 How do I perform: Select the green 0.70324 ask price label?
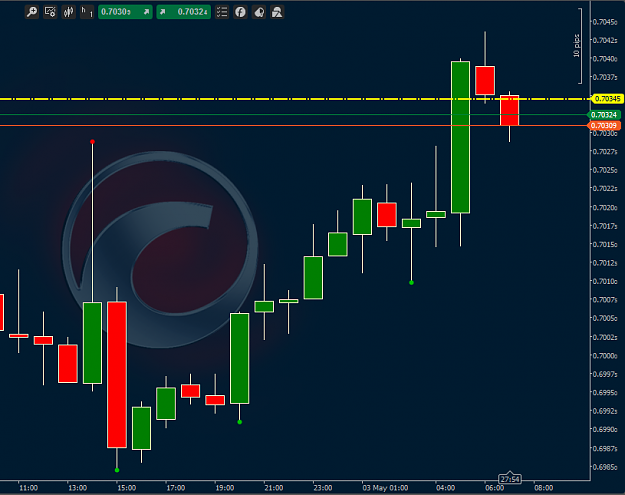pos(604,115)
